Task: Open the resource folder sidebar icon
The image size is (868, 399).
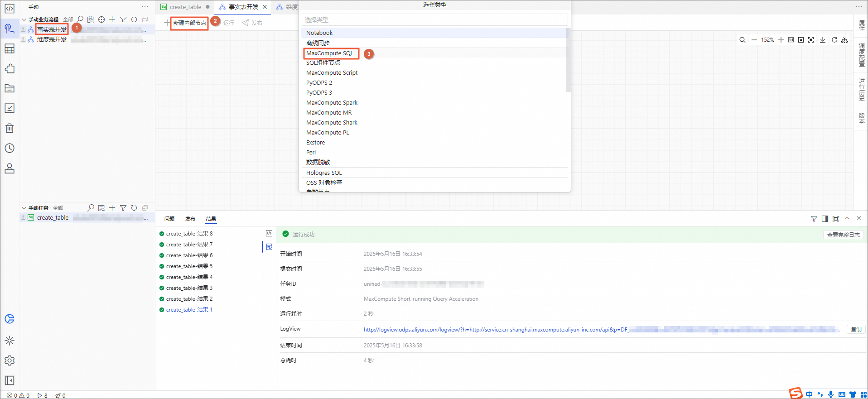Action: pos(10,88)
